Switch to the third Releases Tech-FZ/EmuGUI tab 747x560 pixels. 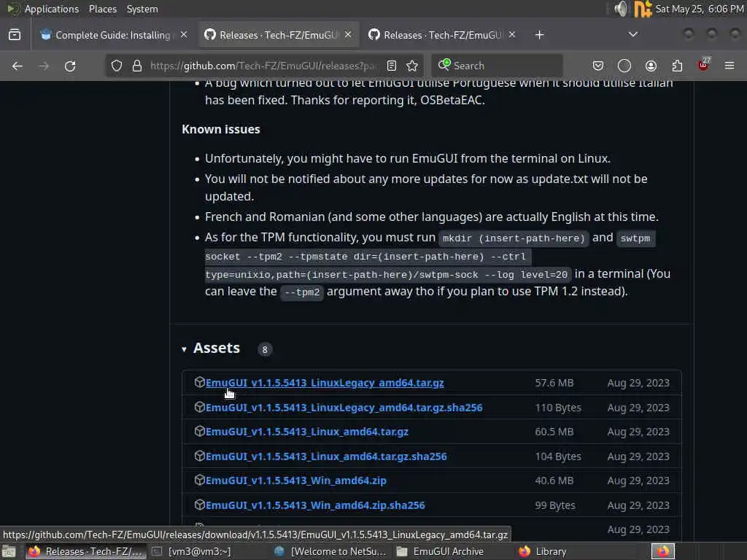tap(442, 35)
